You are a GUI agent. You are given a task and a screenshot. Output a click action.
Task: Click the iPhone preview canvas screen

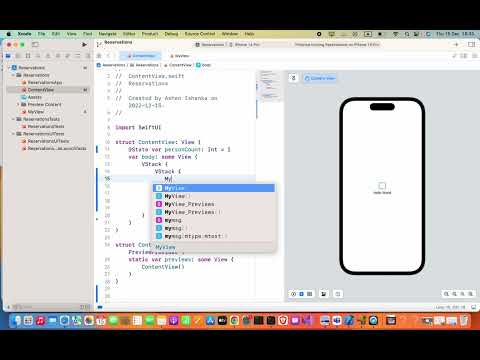(x=382, y=186)
